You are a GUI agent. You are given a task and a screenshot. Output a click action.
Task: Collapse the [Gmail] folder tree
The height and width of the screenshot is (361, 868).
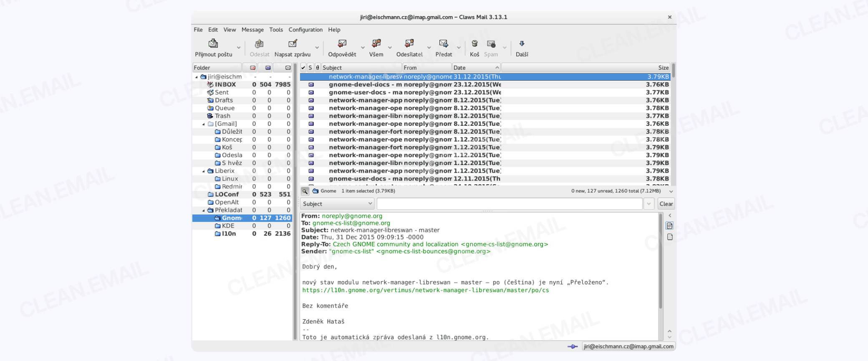click(204, 124)
